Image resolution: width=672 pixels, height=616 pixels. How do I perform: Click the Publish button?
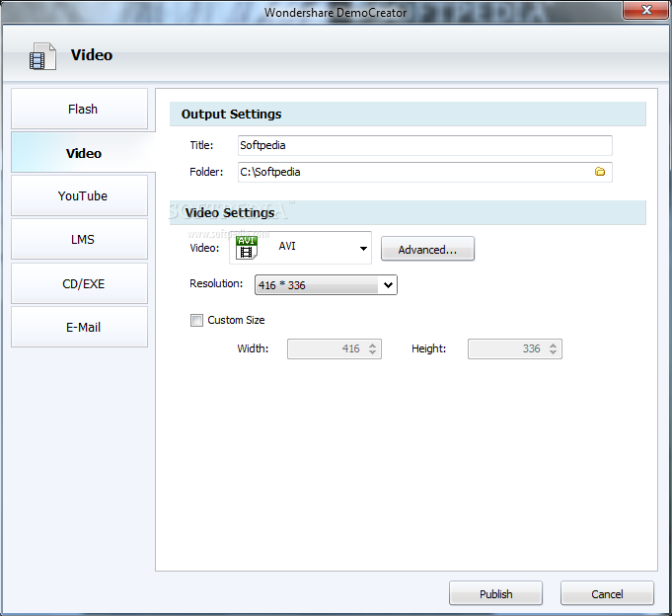[495, 593]
